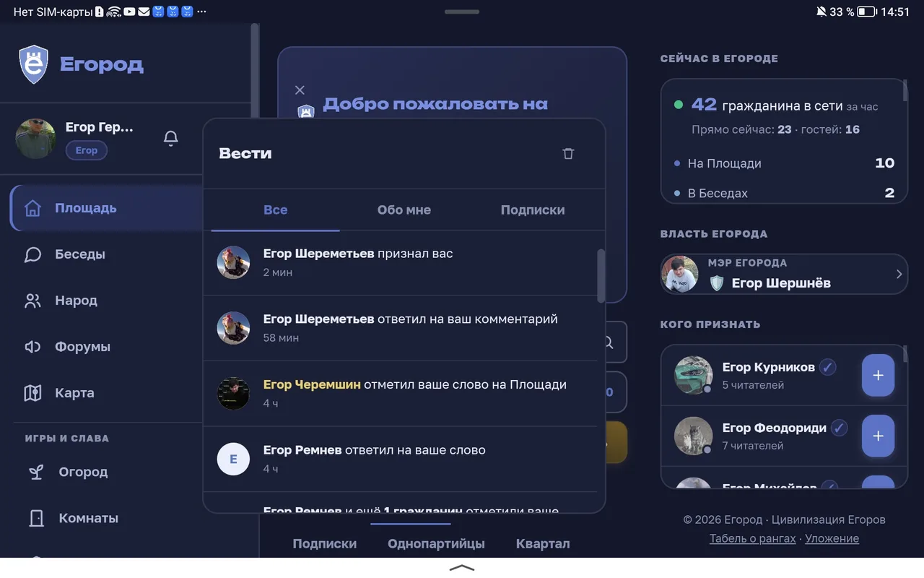Select the Квартал feed tab

543,544
